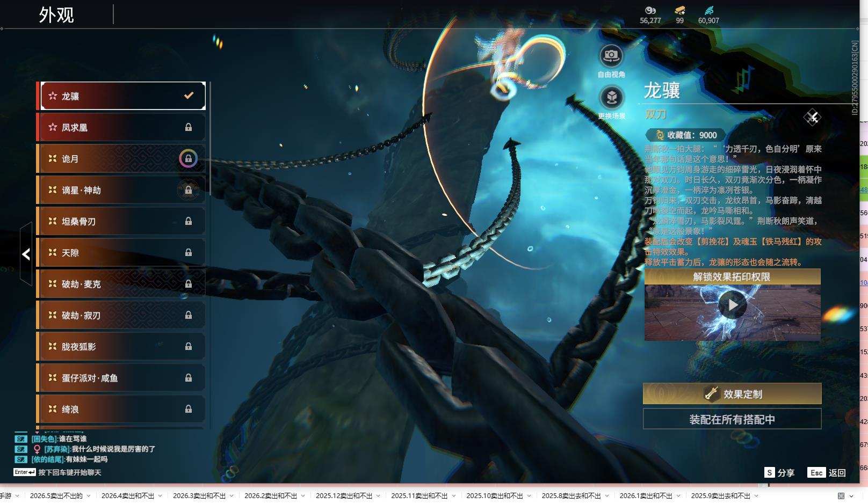
Task: Switch to the 2026.4卖出和不出 sheet tab
Action: coord(128,496)
